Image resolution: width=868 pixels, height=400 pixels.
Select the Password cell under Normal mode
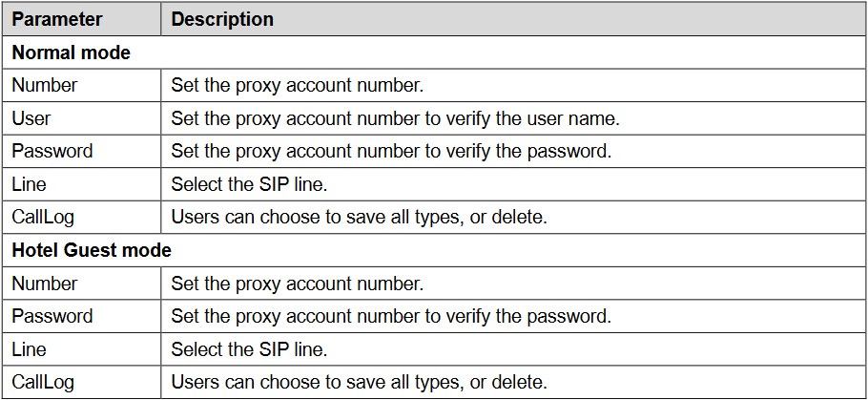[52, 151]
